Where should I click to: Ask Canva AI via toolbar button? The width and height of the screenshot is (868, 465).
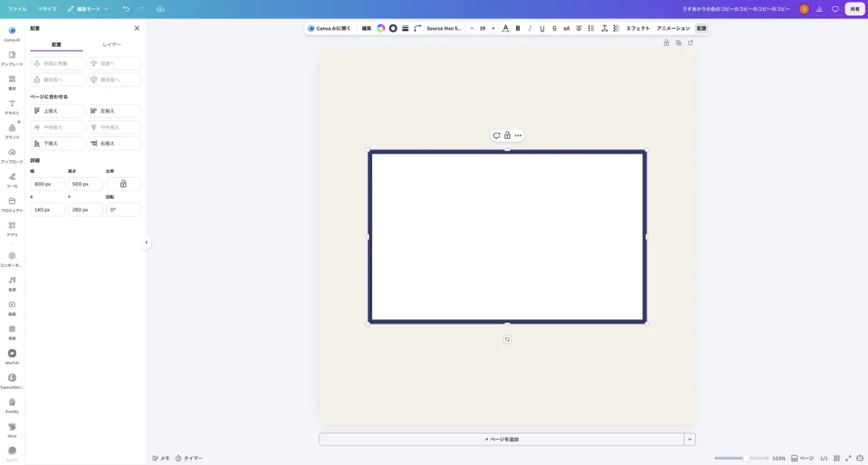pyautogui.click(x=330, y=28)
